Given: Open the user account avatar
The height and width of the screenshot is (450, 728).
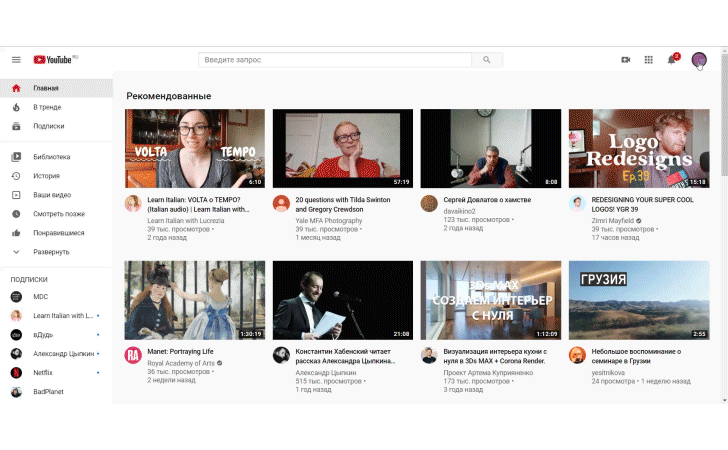Looking at the screenshot, I should (x=699, y=60).
